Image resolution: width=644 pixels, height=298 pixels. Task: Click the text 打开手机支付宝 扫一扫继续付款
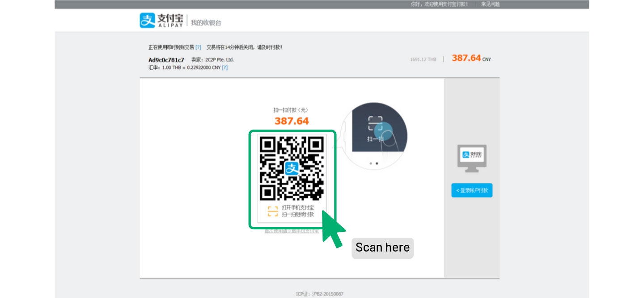[x=298, y=211]
